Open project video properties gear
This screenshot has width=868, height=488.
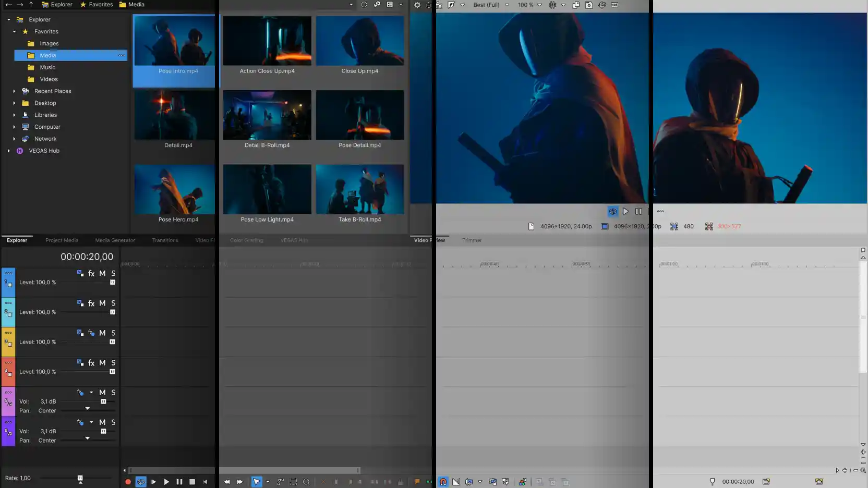[x=417, y=5]
